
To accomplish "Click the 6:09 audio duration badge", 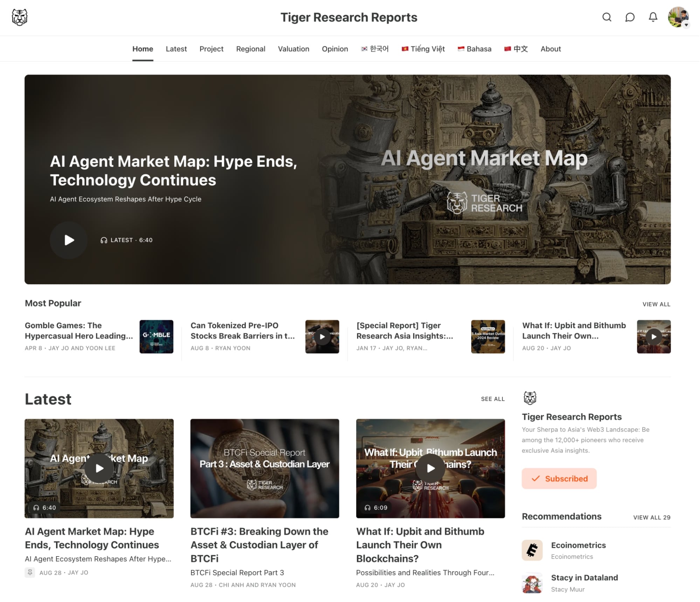I will click(x=376, y=507).
